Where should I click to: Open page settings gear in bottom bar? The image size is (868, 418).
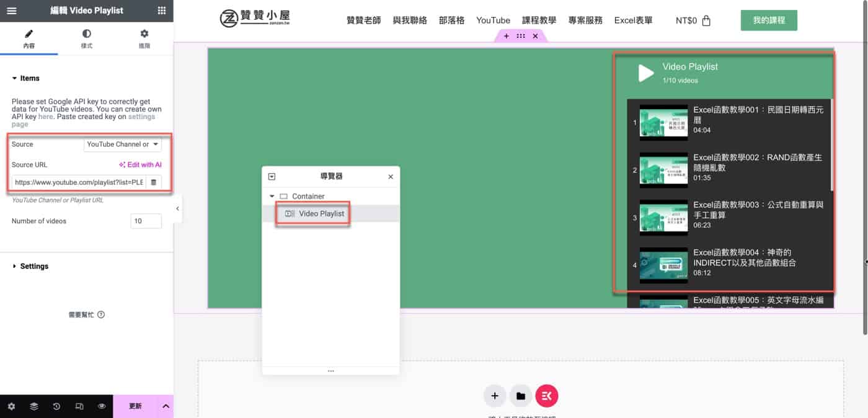click(11, 406)
